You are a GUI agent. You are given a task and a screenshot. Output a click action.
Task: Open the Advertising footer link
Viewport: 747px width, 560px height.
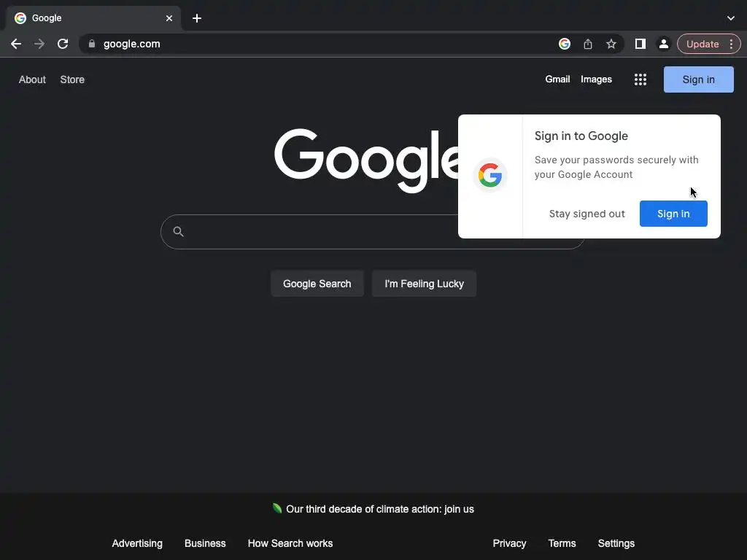[137, 543]
